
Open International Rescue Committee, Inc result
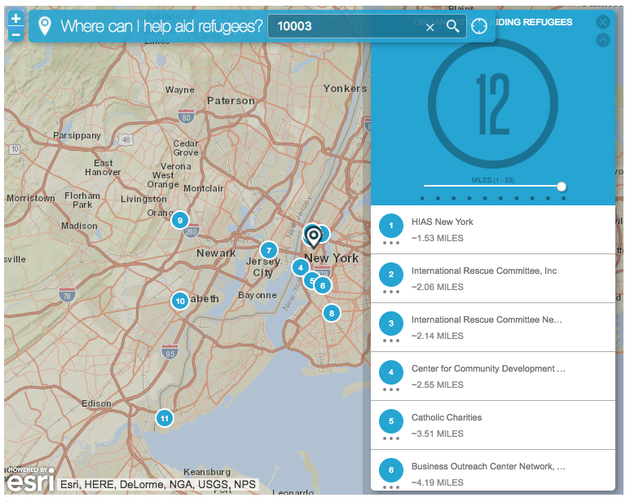click(493, 279)
